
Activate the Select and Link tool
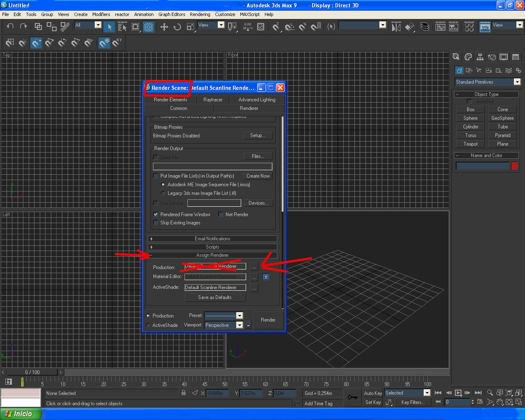(x=38, y=27)
